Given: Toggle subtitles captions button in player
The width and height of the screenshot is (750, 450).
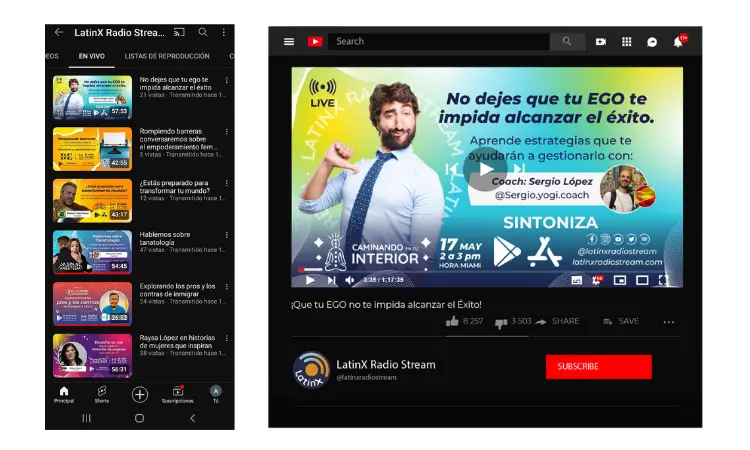Looking at the screenshot, I should point(577,280).
